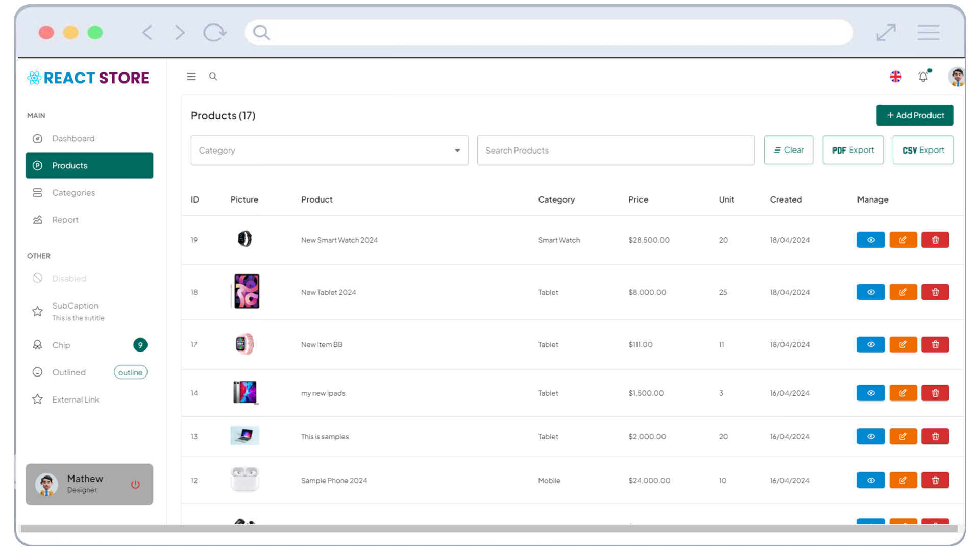Click the pink watch thumbnail for New Item BB
980x551 pixels.
244,344
